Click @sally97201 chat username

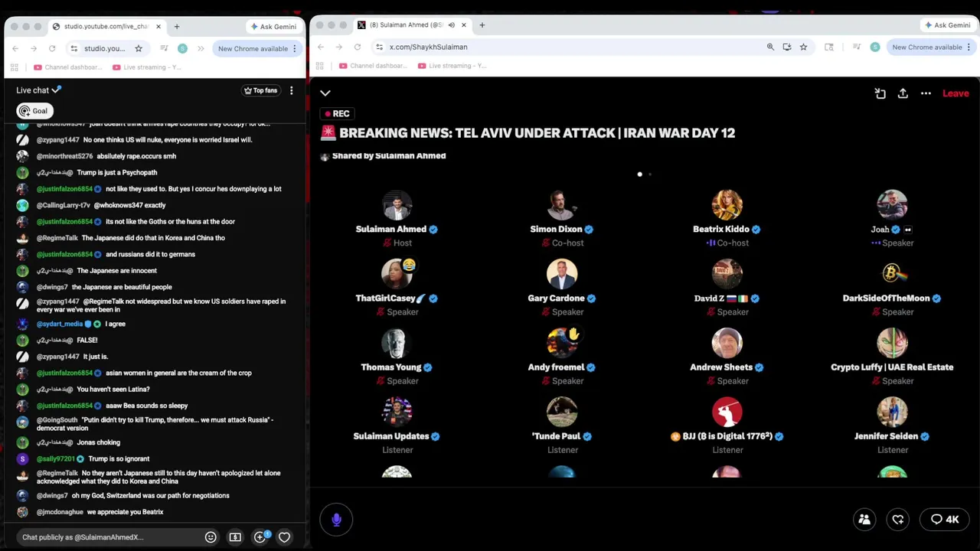pos(56,458)
